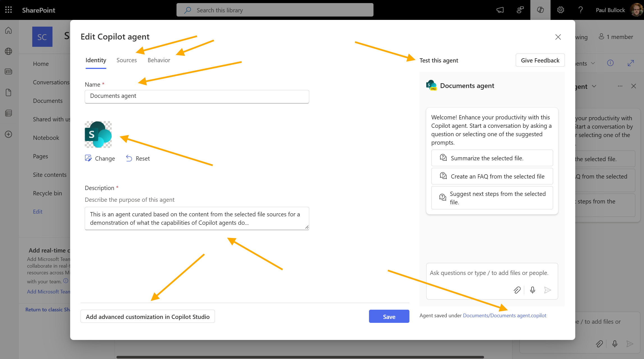Switch to the Sources tab

tap(127, 60)
